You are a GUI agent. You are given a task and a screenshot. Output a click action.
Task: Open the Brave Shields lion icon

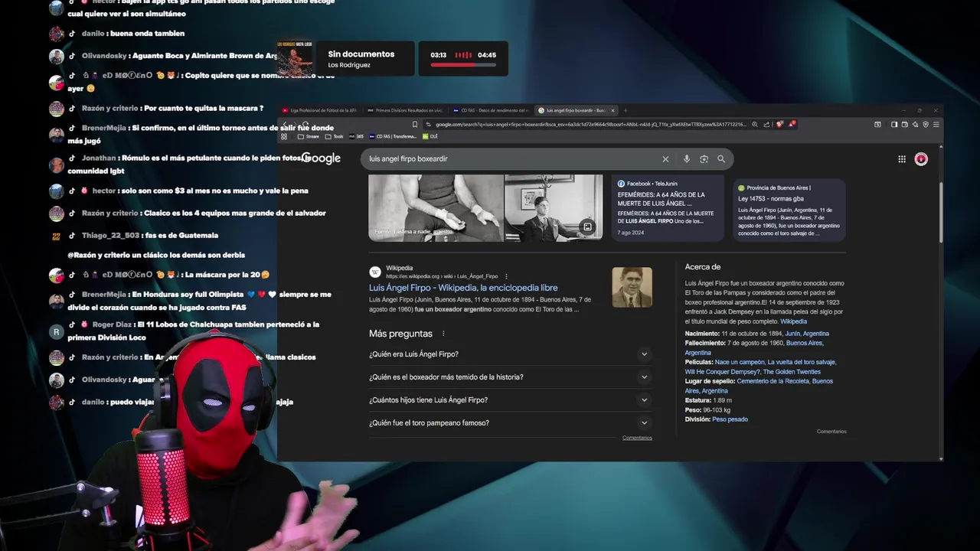pyautogui.click(x=780, y=124)
